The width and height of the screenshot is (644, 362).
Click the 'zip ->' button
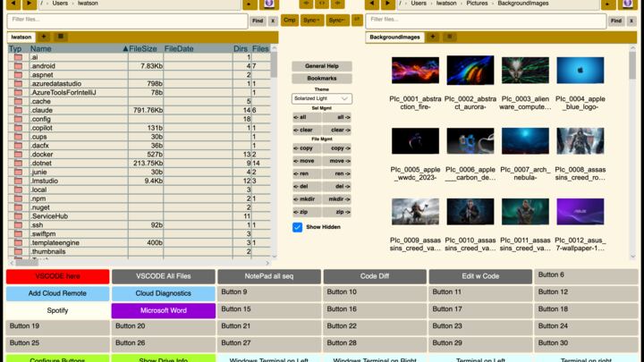coord(337,212)
